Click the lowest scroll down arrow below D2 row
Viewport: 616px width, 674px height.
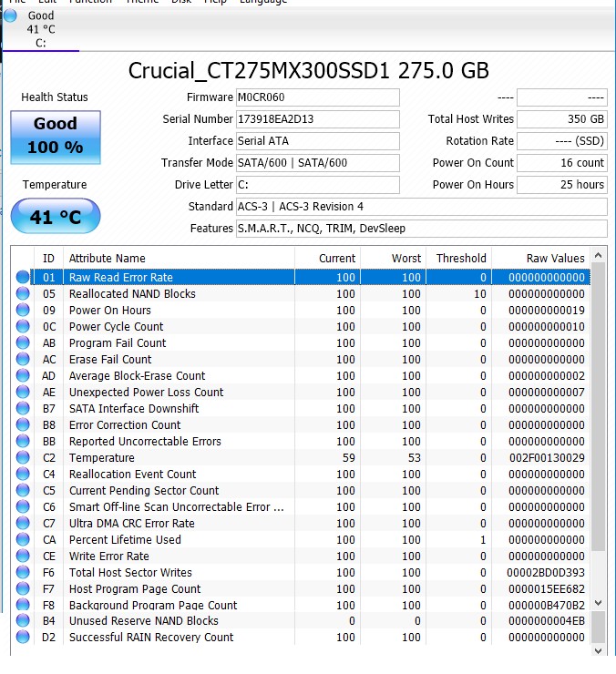pyautogui.click(x=598, y=651)
